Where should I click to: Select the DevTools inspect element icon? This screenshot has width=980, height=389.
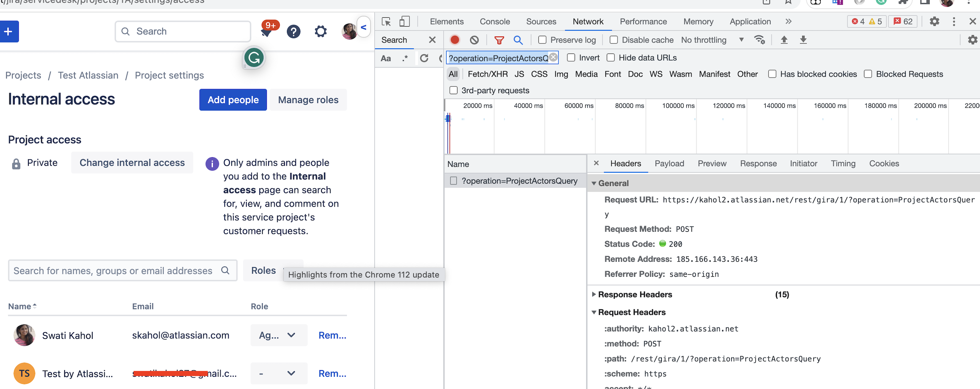(x=386, y=22)
